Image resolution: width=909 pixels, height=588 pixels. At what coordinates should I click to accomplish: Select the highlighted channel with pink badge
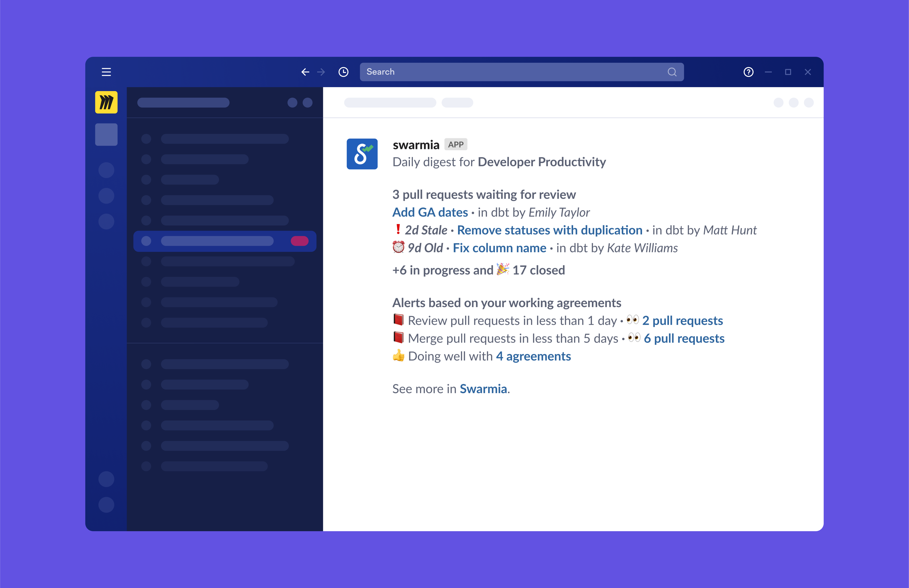point(225,241)
